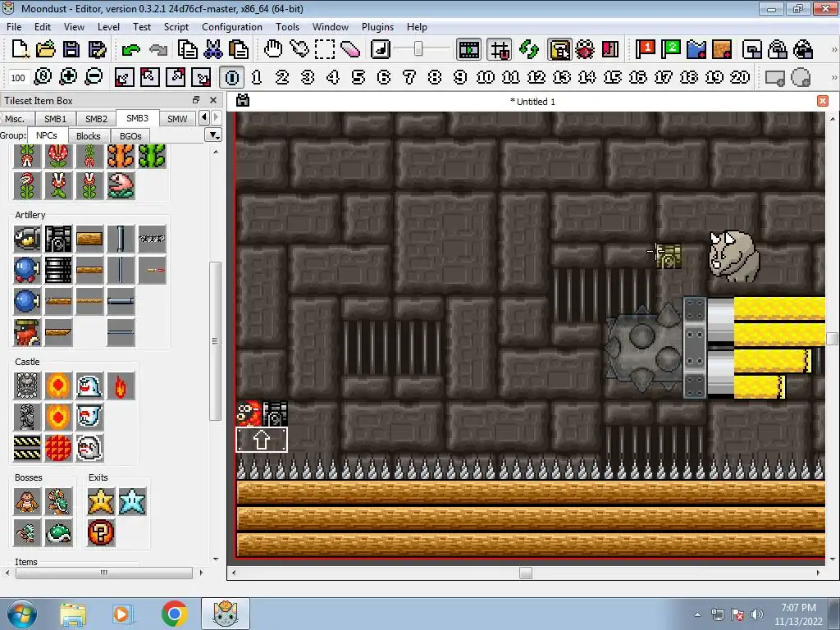Click the system tray volume speaker icon

[757, 614]
